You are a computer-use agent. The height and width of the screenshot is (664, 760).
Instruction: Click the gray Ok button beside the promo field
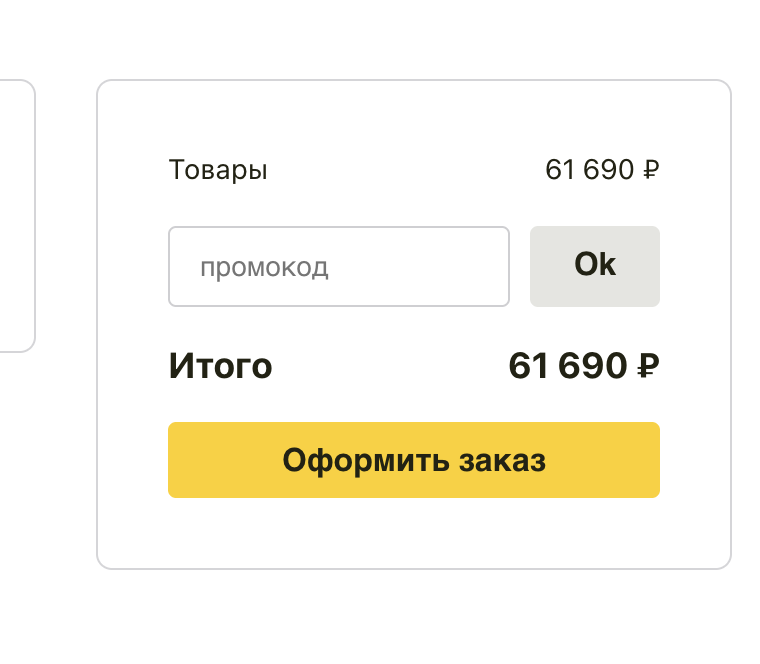[x=594, y=266]
